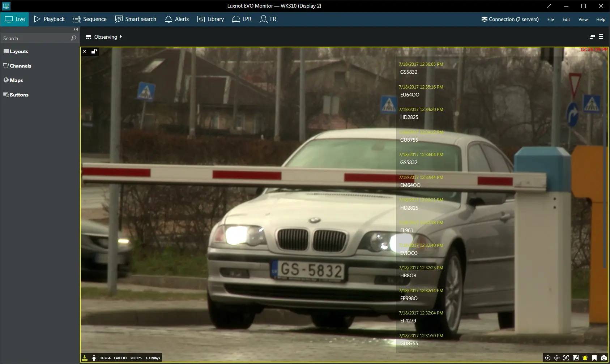Toggle the image overlay contrast icon
610x364 pixels.
pyautogui.click(x=575, y=358)
